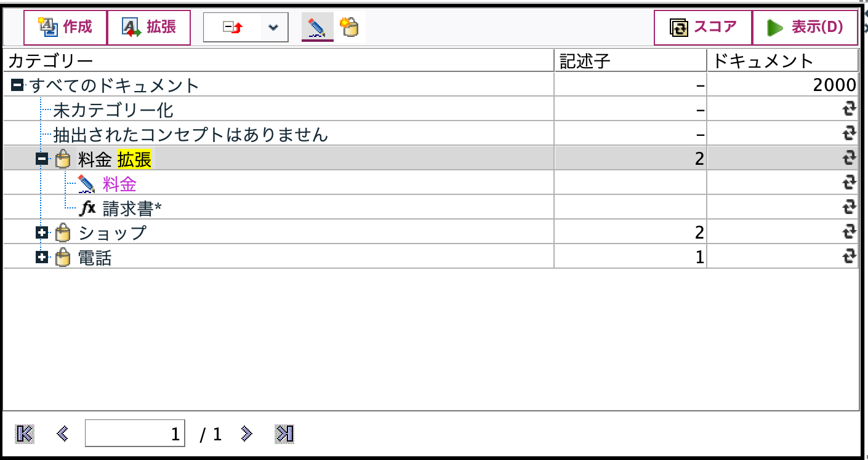Collapse the すべてのドキュメント tree node
The height and width of the screenshot is (460, 868).
click(x=17, y=84)
